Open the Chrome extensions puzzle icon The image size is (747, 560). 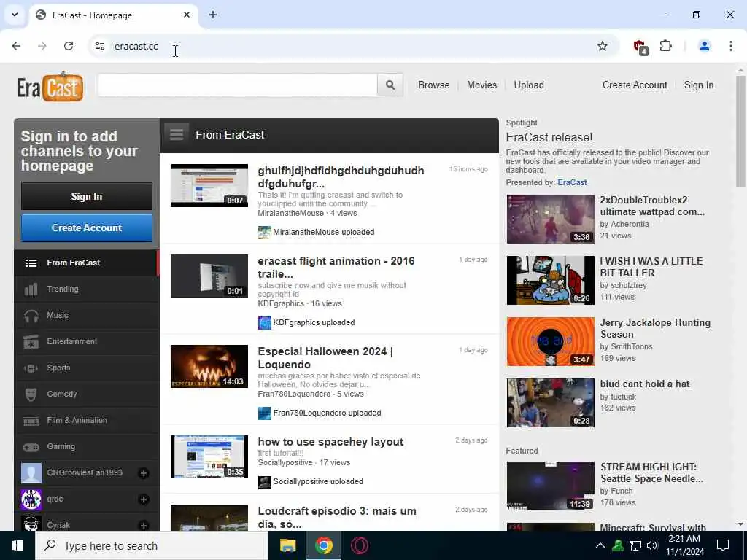(x=665, y=46)
